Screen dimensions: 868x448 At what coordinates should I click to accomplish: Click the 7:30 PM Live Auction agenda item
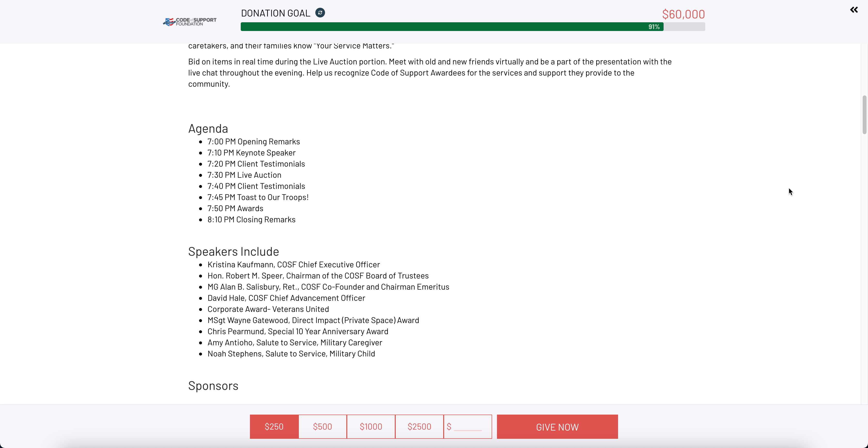[244, 175]
